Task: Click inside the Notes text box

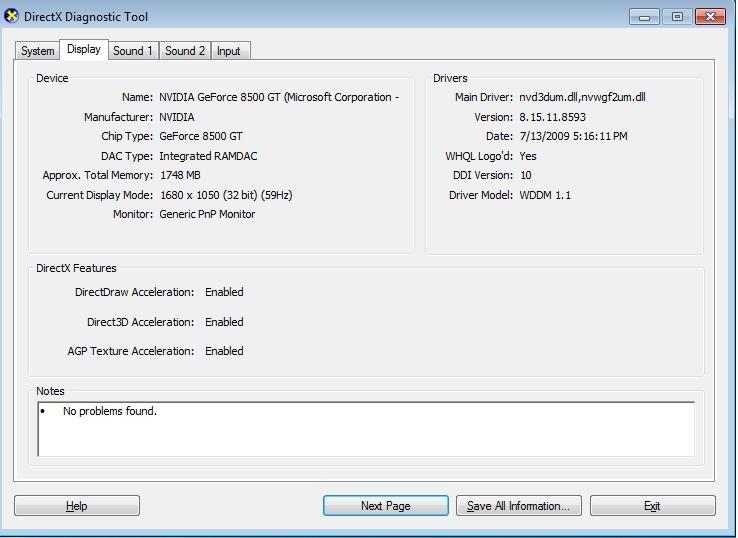Action: 366,429
